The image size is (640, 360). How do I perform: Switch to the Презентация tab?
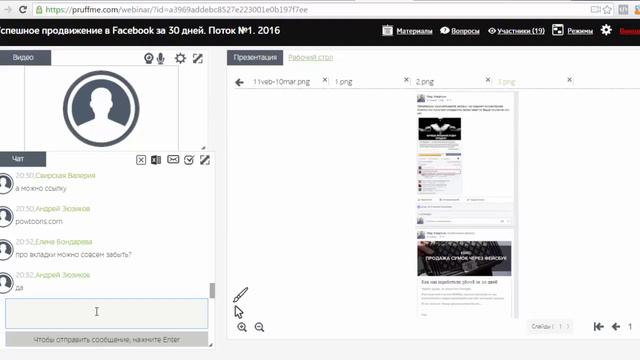tap(255, 58)
